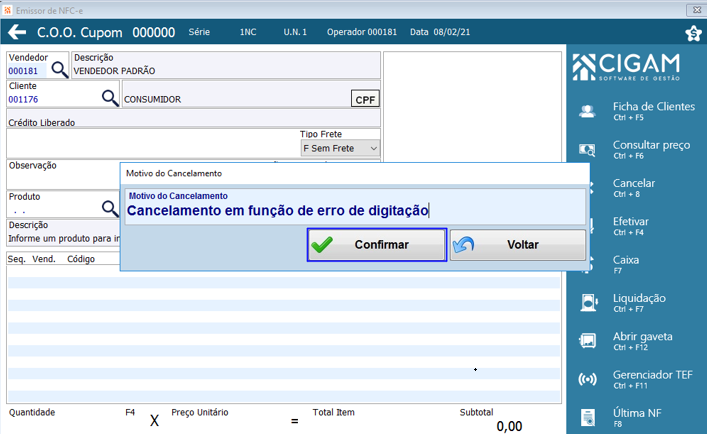Open the Produto search magnifier
Viewport: 707px width, 434px height.
(x=110, y=208)
